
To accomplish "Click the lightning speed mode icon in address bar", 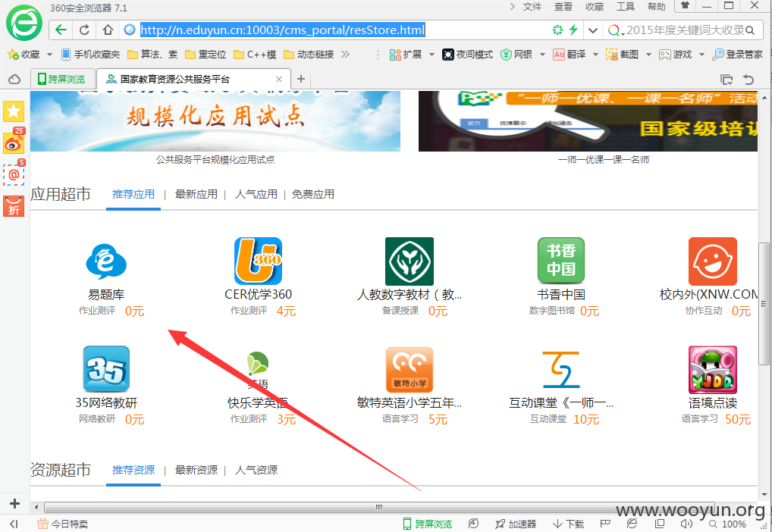I will [x=573, y=30].
